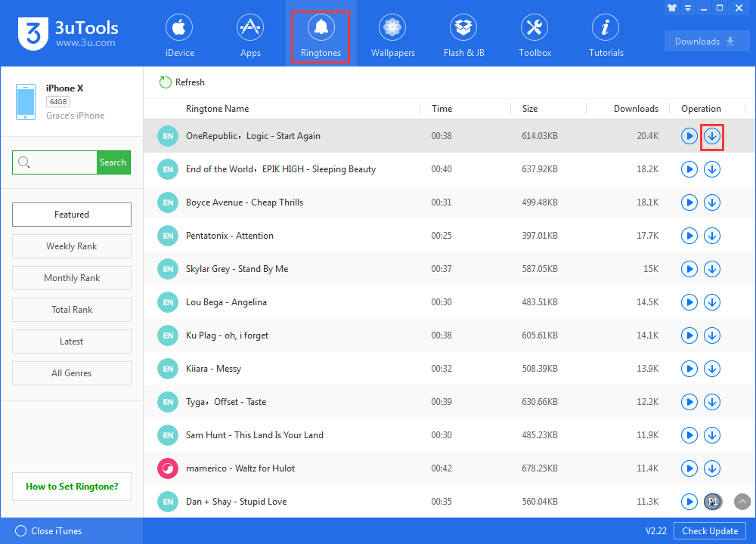Sort by Downloads column header
Image resolution: width=756 pixels, height=544 pixels.
636,109
